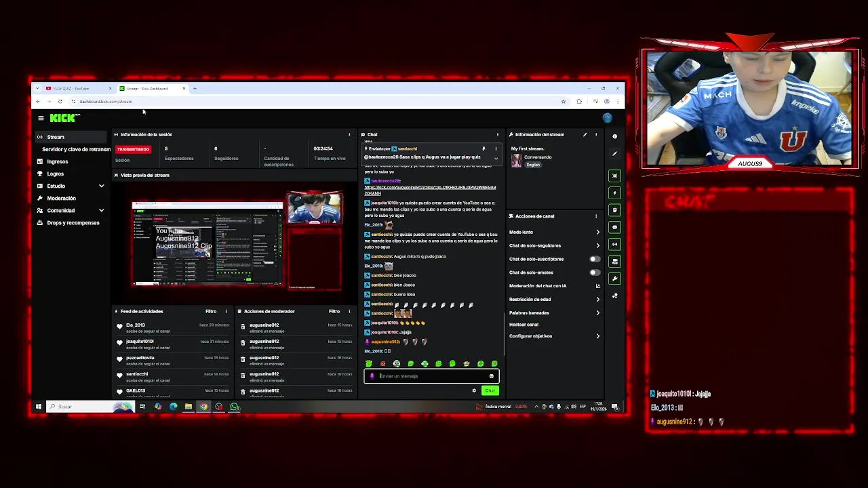Screen dimensions: 868x488
Task: Click the Enviar un mensaje input field
Action: tap(432, 376)
